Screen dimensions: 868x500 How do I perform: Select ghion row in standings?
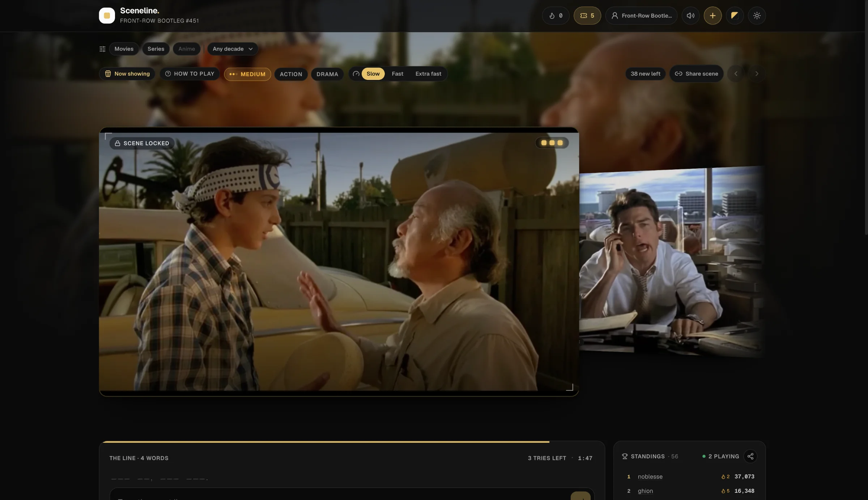[x=690, y=491]
